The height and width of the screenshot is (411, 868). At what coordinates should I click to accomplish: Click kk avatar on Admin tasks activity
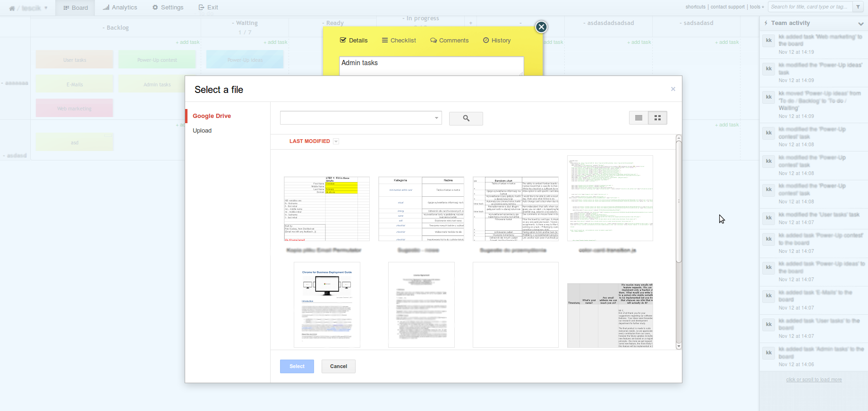pos(768,352)
